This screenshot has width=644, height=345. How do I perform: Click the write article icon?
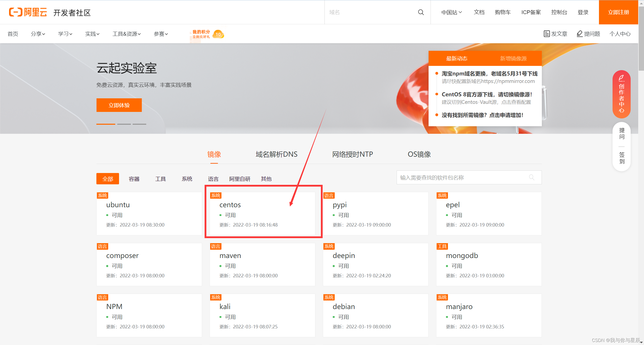click(547, 34)
